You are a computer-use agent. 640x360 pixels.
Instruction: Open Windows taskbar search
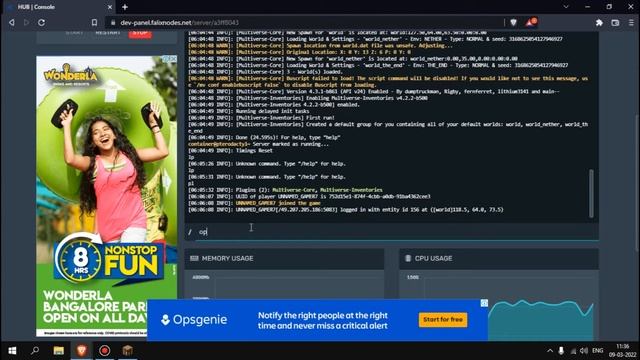pyautogui.click(x=35, y=351)
